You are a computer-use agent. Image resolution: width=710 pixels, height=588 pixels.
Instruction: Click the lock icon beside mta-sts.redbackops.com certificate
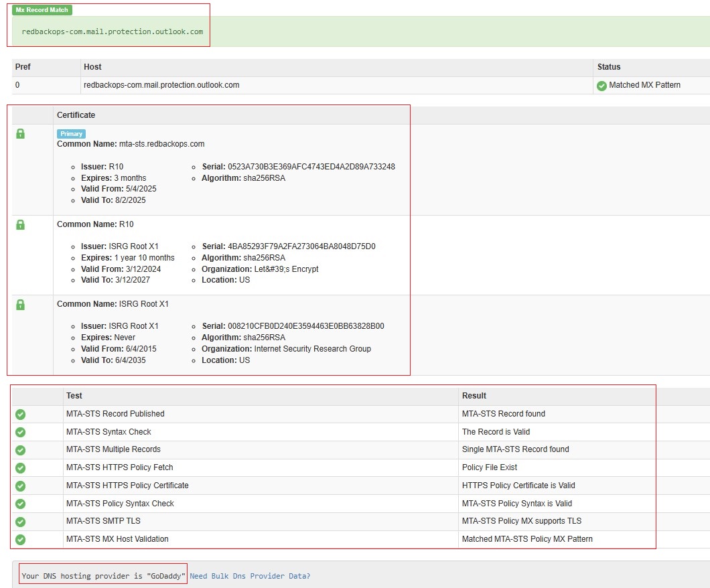click(20, 134)
